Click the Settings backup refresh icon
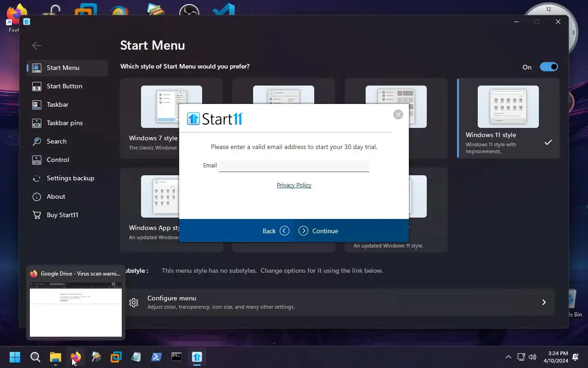This screenshot has width=588, height=368. pyautogui.click(x=37, y=178)
